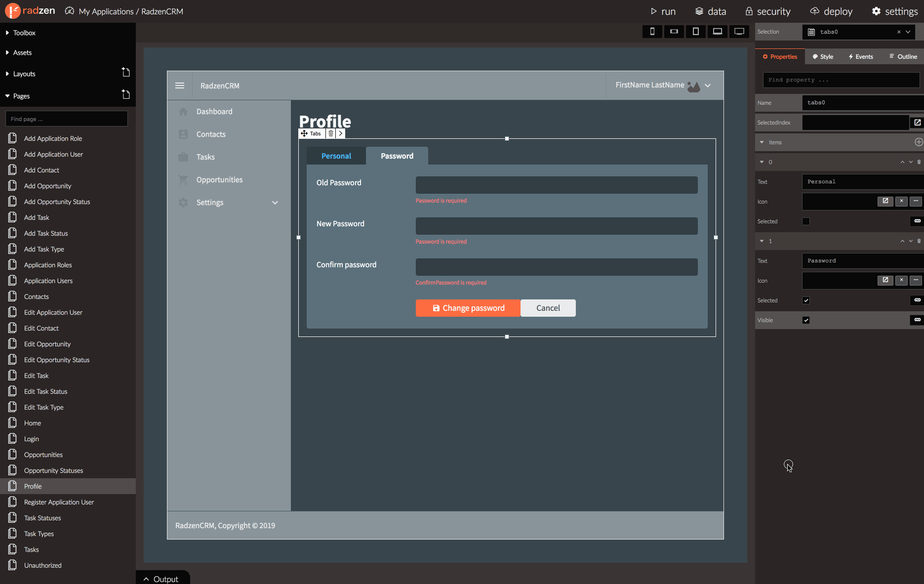The height and width of the screenshot is (584, 924).
Task: Switch to the Events tab
Action: coord(861,56)
